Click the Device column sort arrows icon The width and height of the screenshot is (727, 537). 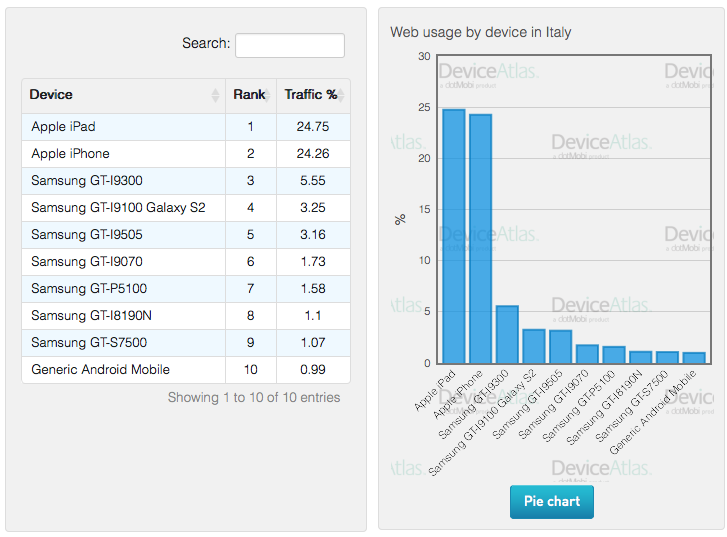click(x=215, y=96)
